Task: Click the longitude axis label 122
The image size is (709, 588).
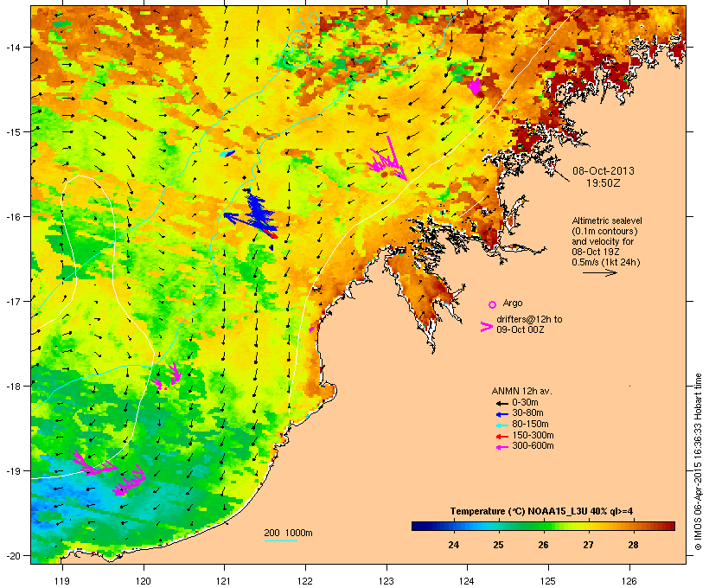Action: [305, 581]
